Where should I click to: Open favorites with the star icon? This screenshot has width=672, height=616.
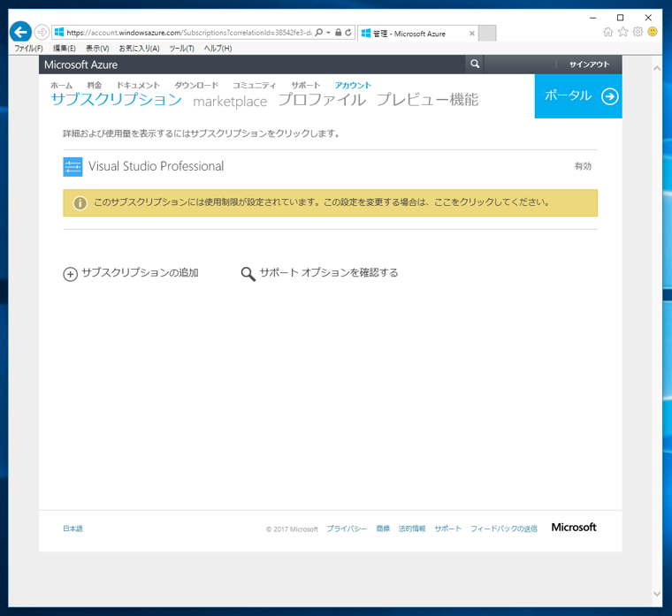pos(622,32)
